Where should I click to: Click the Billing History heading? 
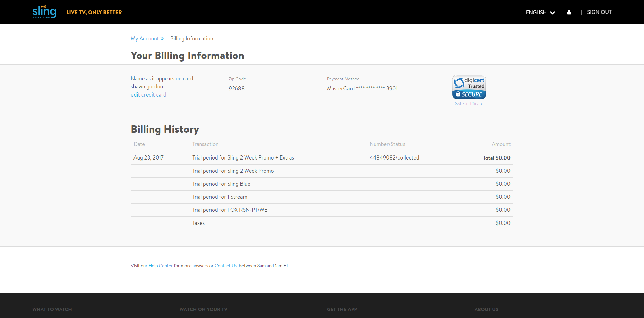(x=165, y=129)
